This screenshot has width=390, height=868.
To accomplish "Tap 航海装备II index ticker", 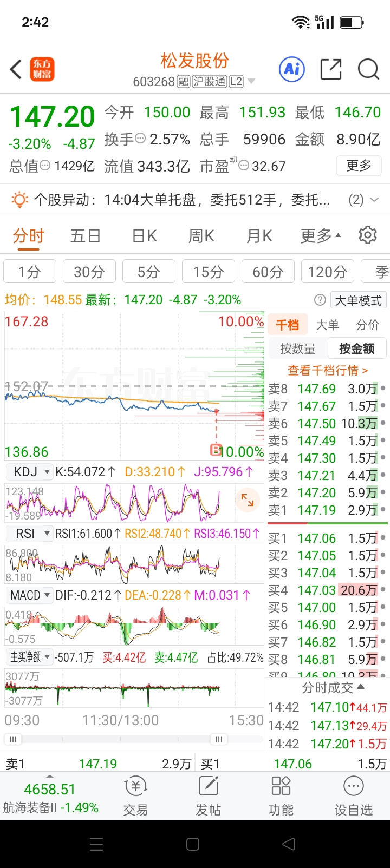I will click(50, 808).
